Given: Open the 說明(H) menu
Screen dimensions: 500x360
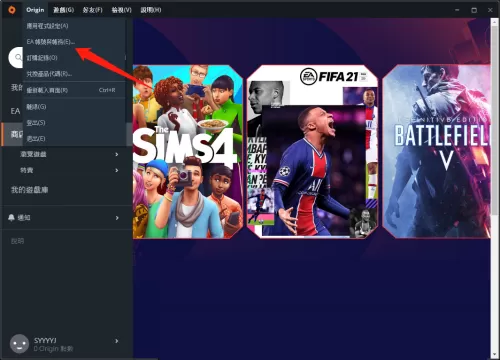Looking at the screenshot, I should [151, 10].
